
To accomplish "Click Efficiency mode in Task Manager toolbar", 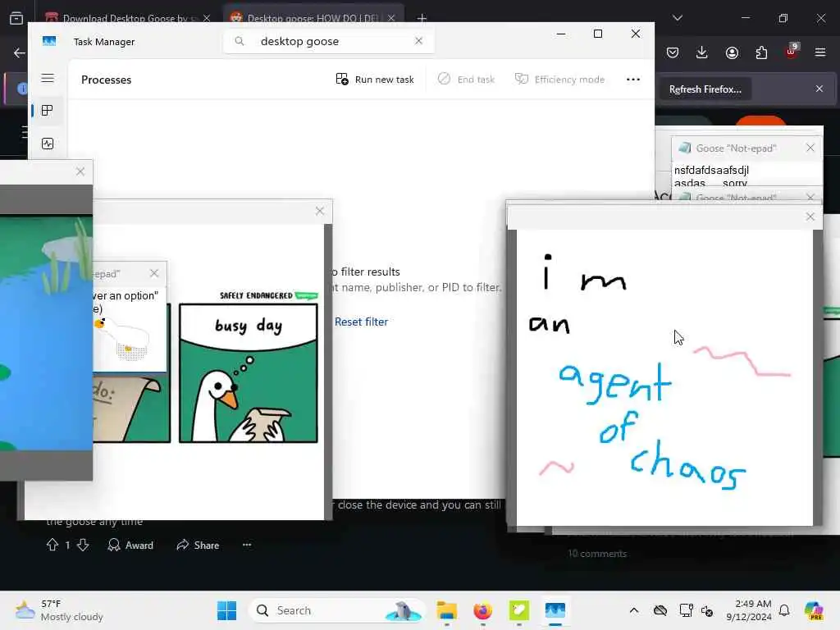I will tap(559, 80).
